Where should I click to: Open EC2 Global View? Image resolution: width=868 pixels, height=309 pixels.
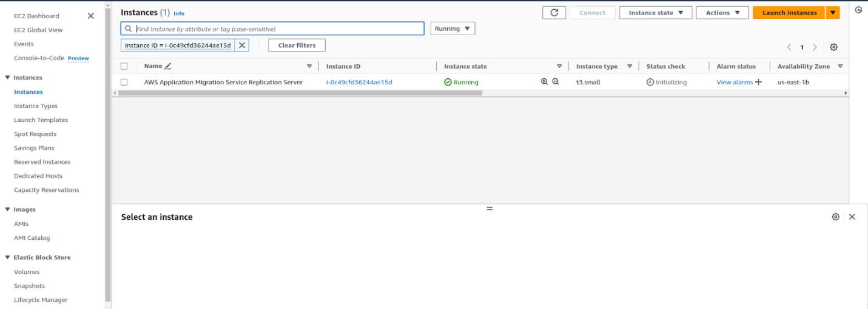click(x=38, y=30)
